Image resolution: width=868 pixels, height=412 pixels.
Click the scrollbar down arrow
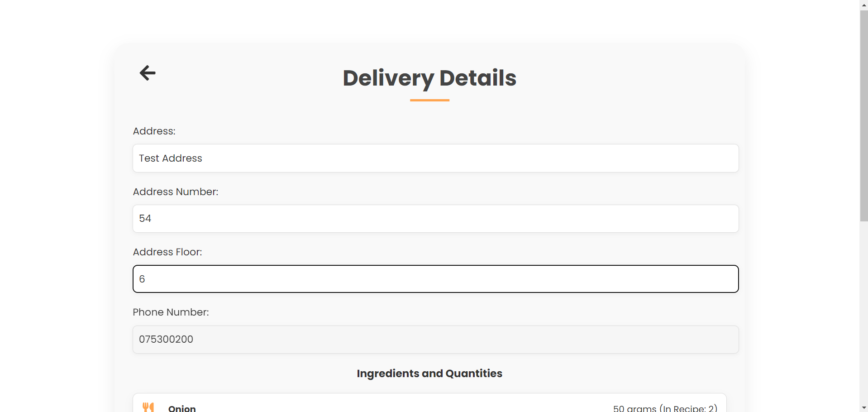pos(863,407)
